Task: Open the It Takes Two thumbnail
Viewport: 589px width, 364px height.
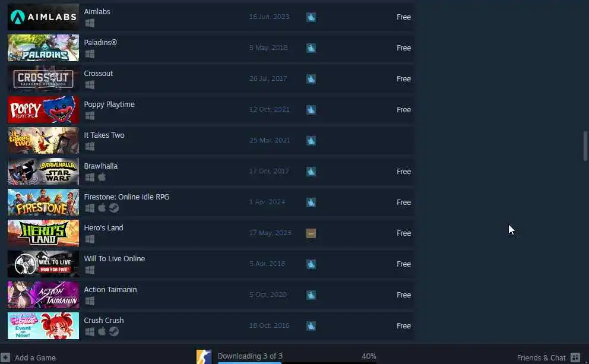Action: click(43, 141)
